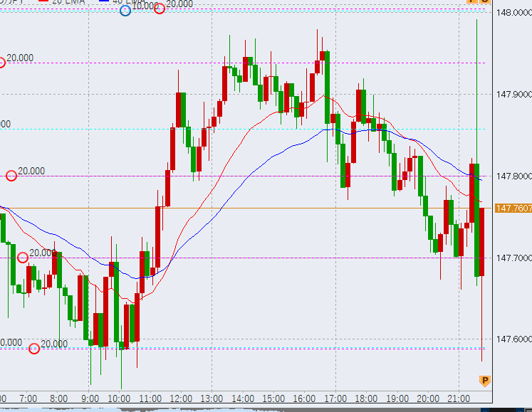Image resolution: width=532 pixels, height=412 pixels.
Task: Select red 20,000 marker beside the blue marker
Action: (x=160, y=9)
